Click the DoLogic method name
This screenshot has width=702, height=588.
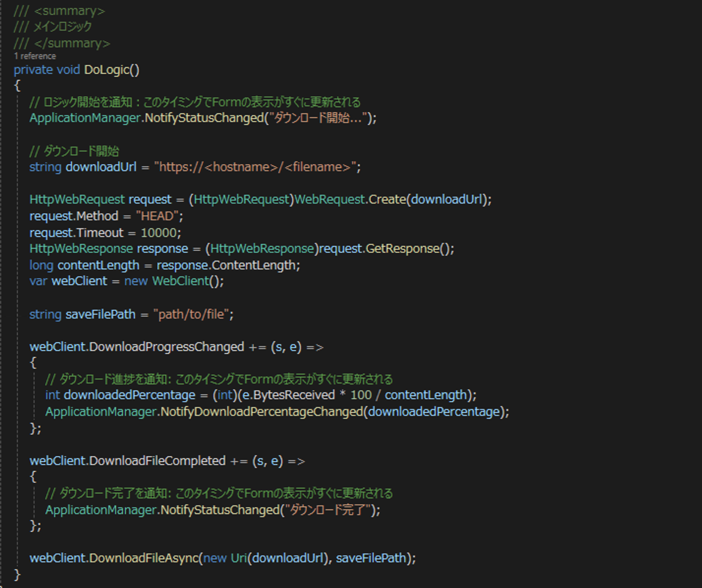coord(109,70)
